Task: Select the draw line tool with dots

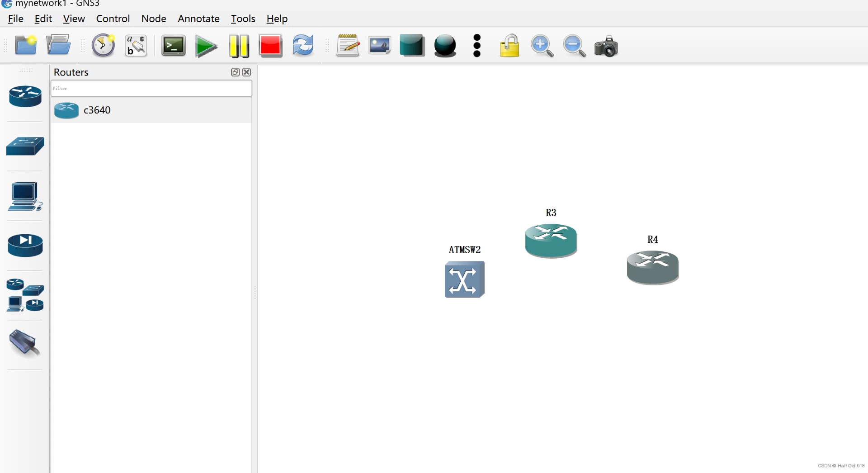Action: (477, 46)
